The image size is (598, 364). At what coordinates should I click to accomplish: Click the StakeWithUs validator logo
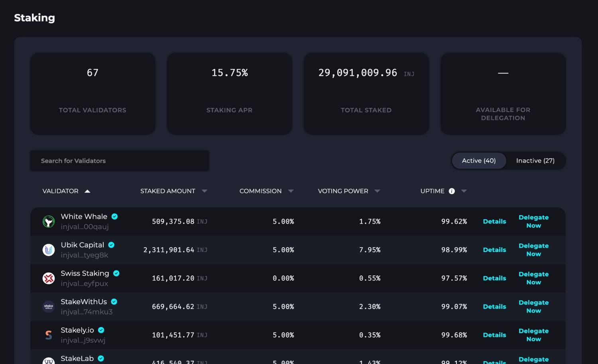click(49, 307)
